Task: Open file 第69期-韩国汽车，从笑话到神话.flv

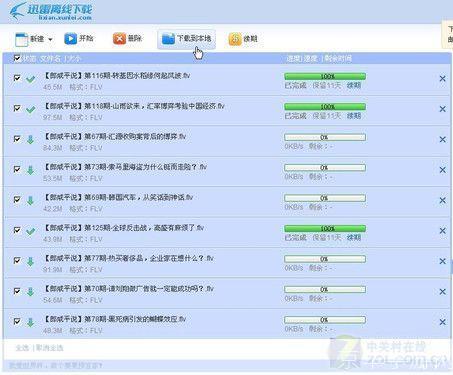Action: [x=118, y=197]
